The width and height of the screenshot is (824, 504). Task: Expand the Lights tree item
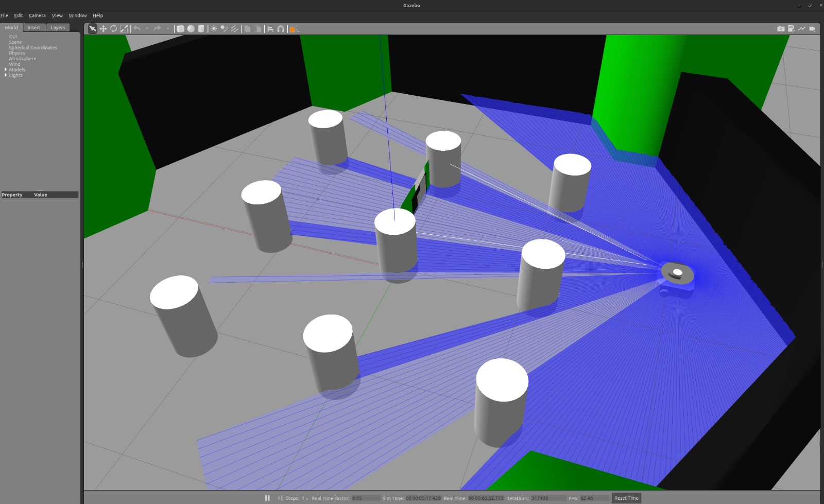point(6,75)
